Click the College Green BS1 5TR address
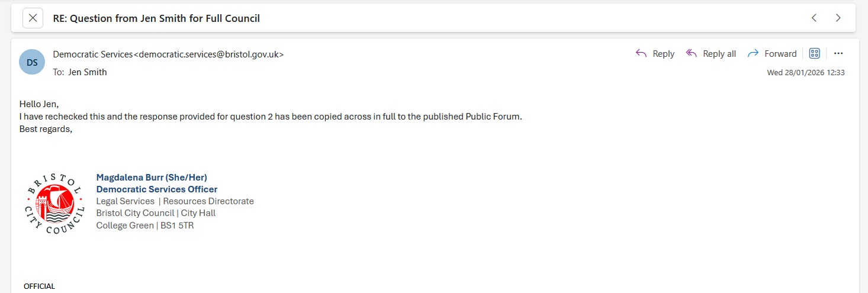Viewport: 868px width, 293px height. tap(144, 225)
